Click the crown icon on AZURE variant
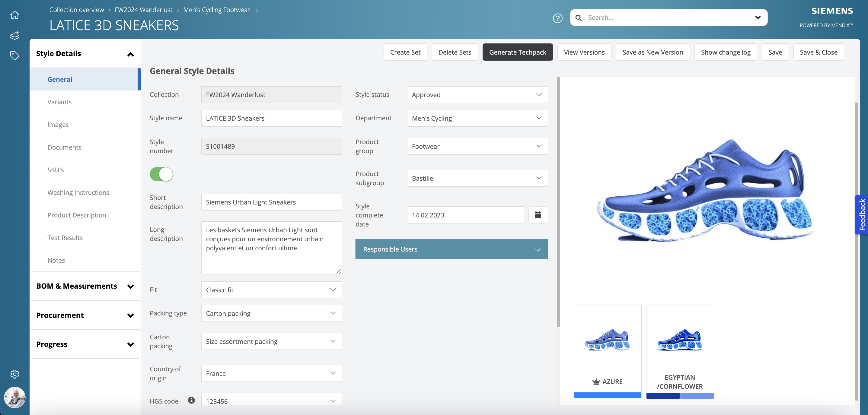868x415 pixels. [x=596, y=382]
